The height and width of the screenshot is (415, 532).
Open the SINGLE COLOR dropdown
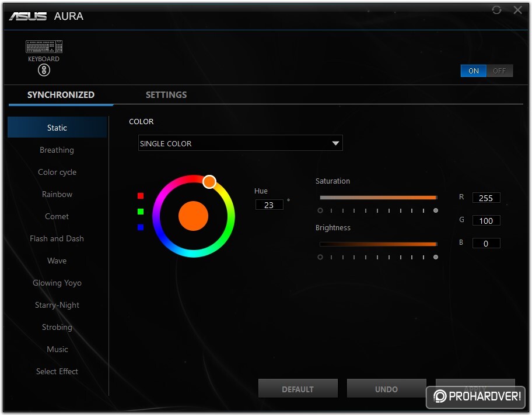pyautogui.click(x=240, y=143)
